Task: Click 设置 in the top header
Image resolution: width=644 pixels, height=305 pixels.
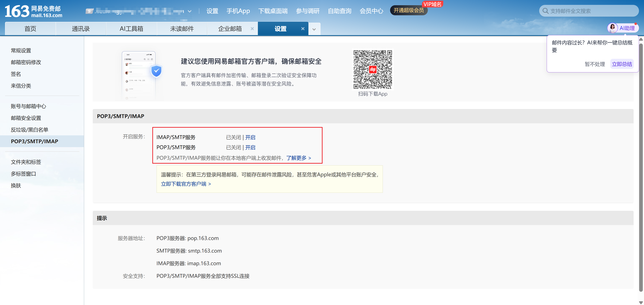Action: tap(212, 11)
